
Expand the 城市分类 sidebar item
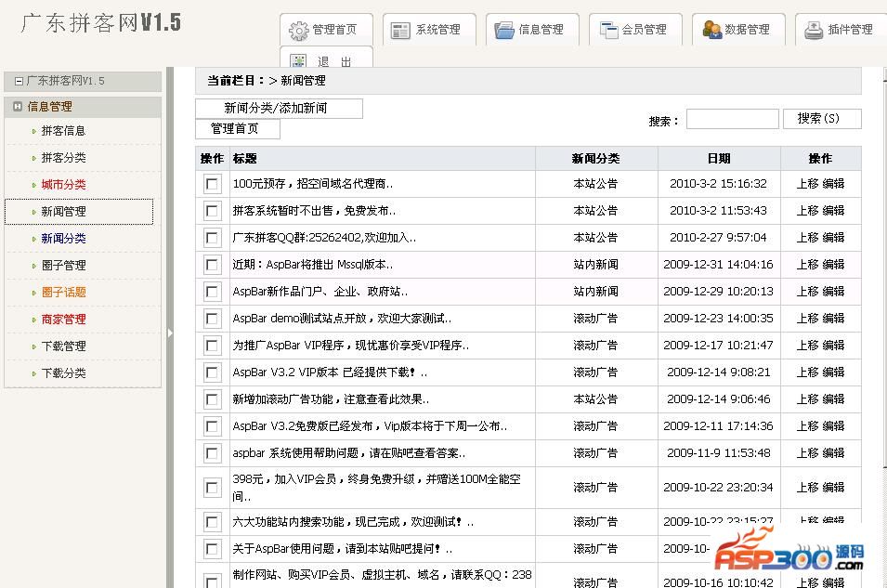click(x=63, y=185)
